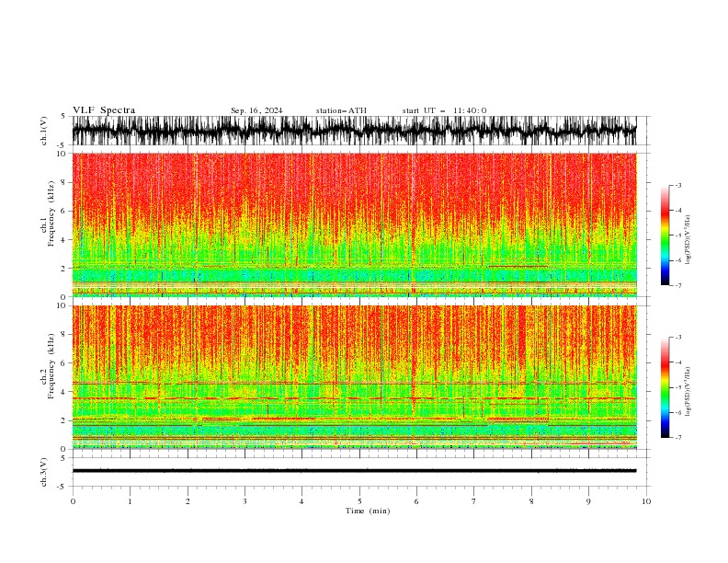Click the "ch.1(V)" waveform axis label
The image size is (728, 563).
[x=44, y=131]
